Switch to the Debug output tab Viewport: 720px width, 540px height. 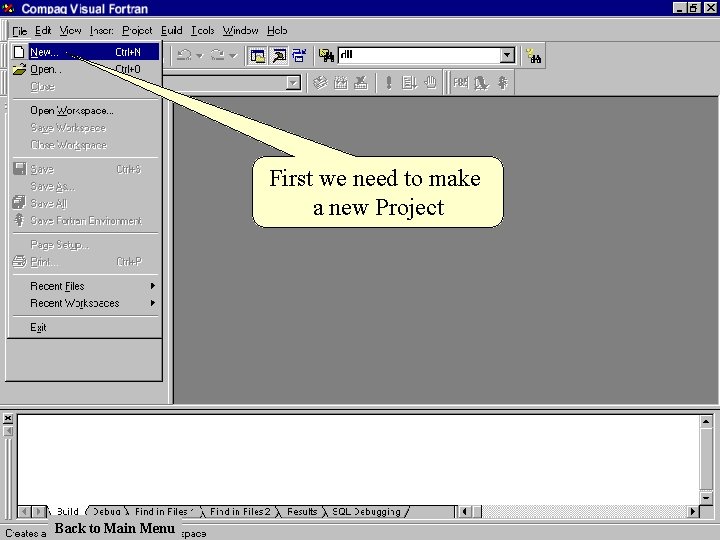pos(107,512)
